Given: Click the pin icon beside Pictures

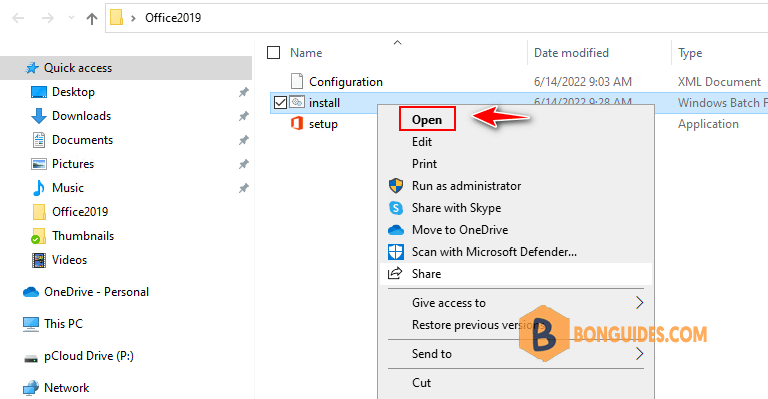Looking at the screenshot, I should tap(243, 164).
